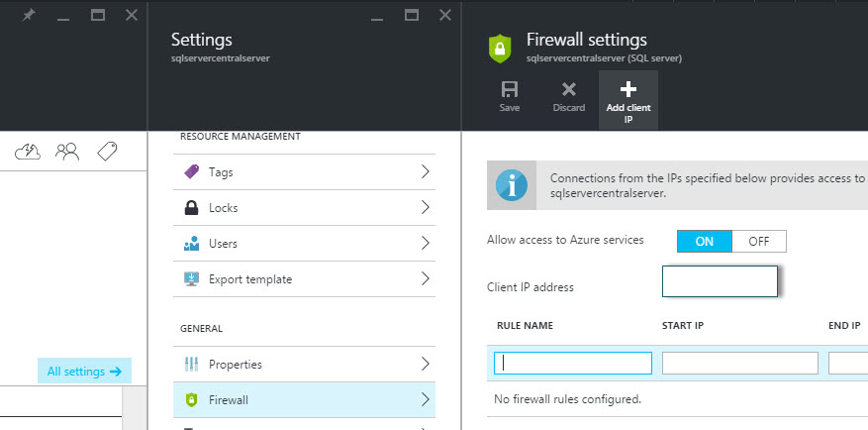Viewport: 868px width, 430px height.
Task: Click the cloud connection icon
Action: [28, 152]
